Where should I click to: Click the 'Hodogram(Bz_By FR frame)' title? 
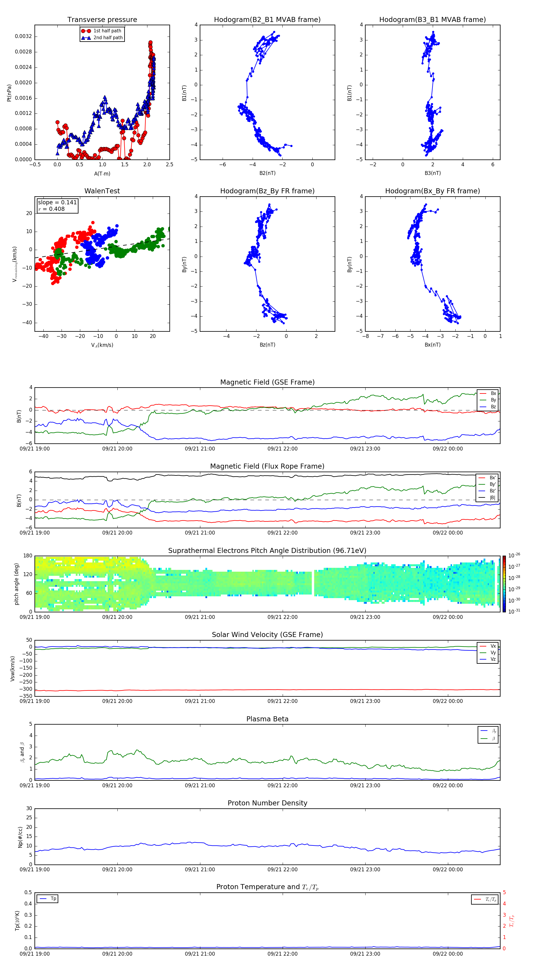pos(267,191)
